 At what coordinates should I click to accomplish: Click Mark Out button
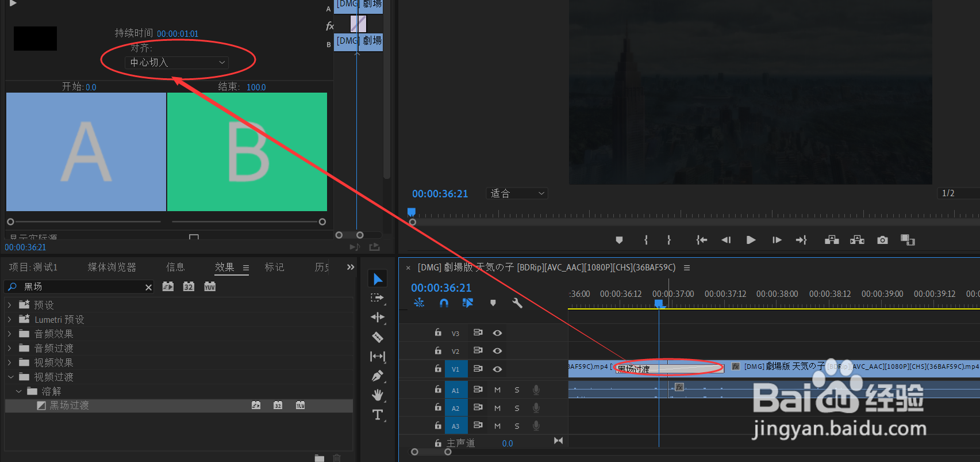pos(669,240)
